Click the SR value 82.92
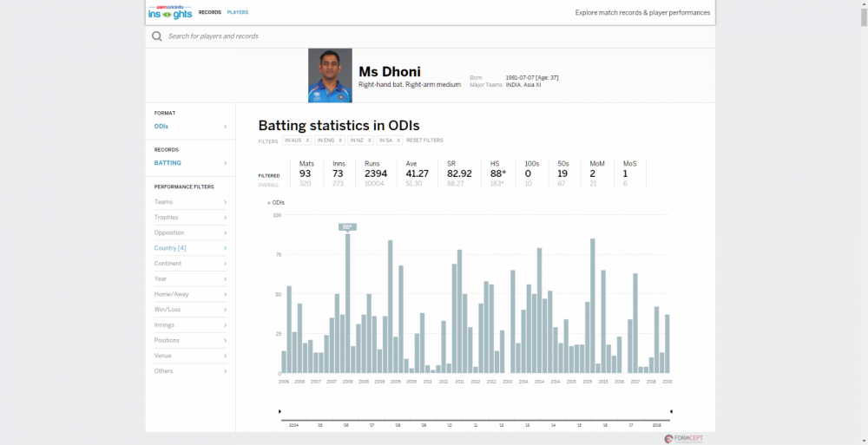The image size is (868, 445). [459, 173]
